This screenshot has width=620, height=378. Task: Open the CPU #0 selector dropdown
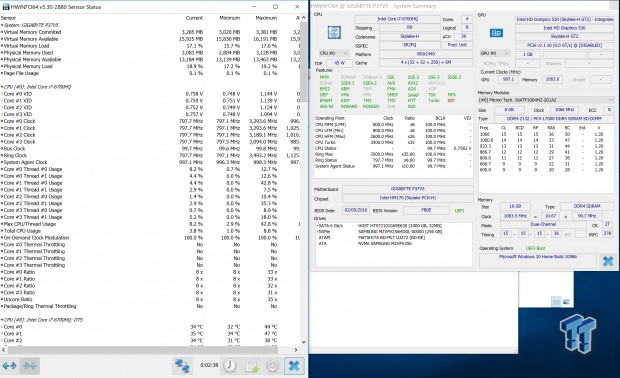pyautogui.click(x=334, y=53)
